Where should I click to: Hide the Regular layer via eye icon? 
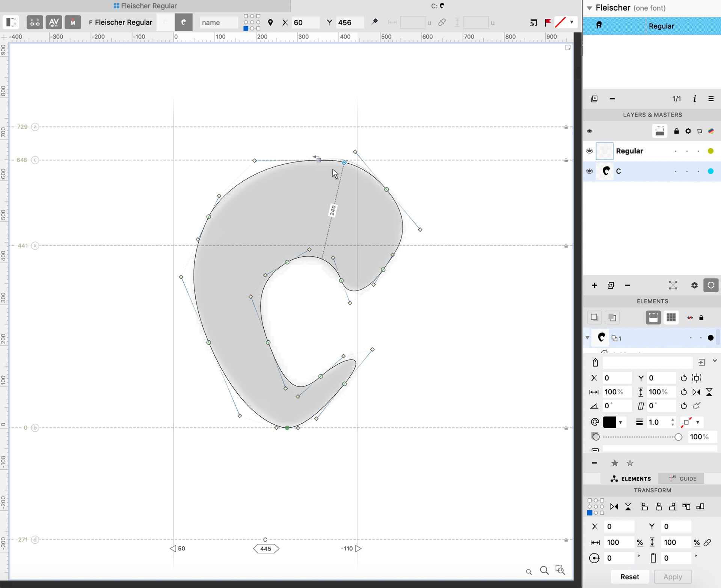pos(590,151)
